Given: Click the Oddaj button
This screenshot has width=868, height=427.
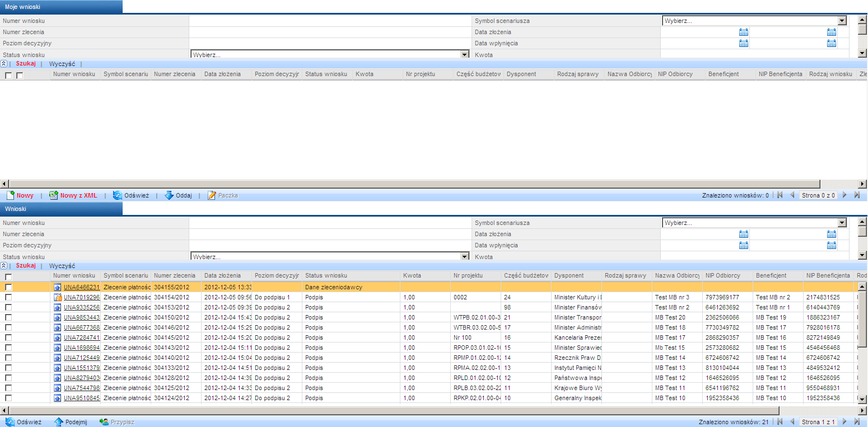Looking at the screenshot, I should pyautogui.click(x=178, y=195).
